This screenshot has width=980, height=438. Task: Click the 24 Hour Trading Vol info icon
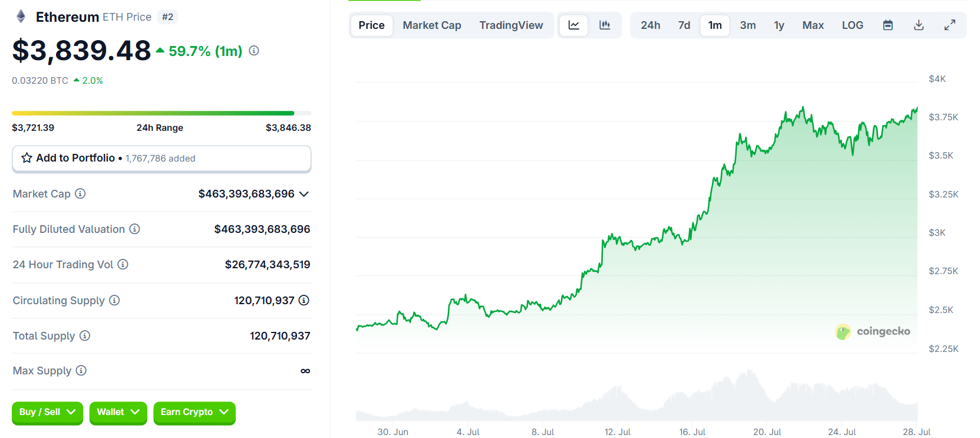(x=123, y=264)
